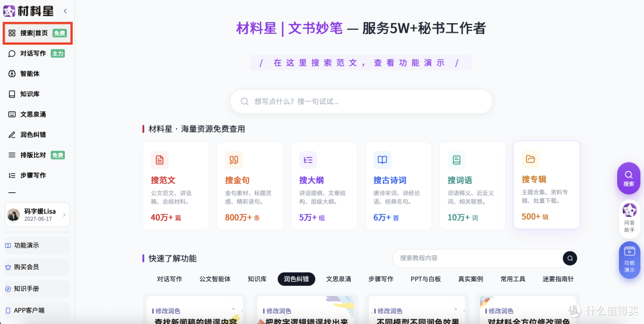Open the floating 问答助手 button
Screen dimensions: 644x324
(630, 219)
